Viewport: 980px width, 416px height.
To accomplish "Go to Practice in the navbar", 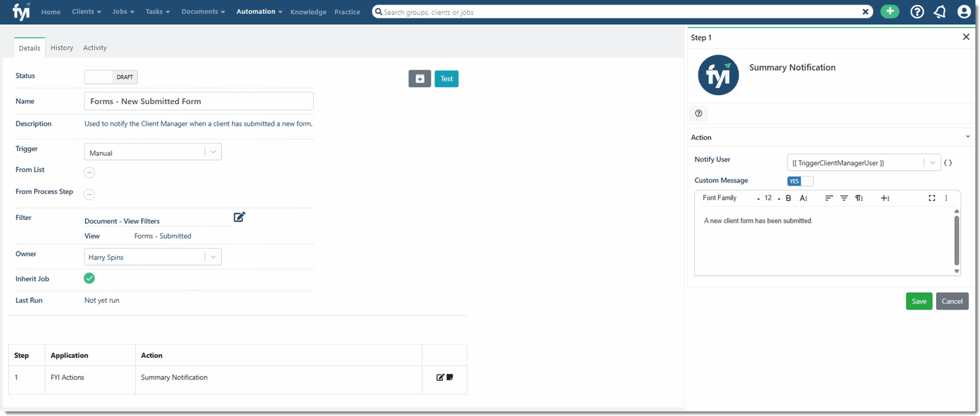I will coord(347,11).
